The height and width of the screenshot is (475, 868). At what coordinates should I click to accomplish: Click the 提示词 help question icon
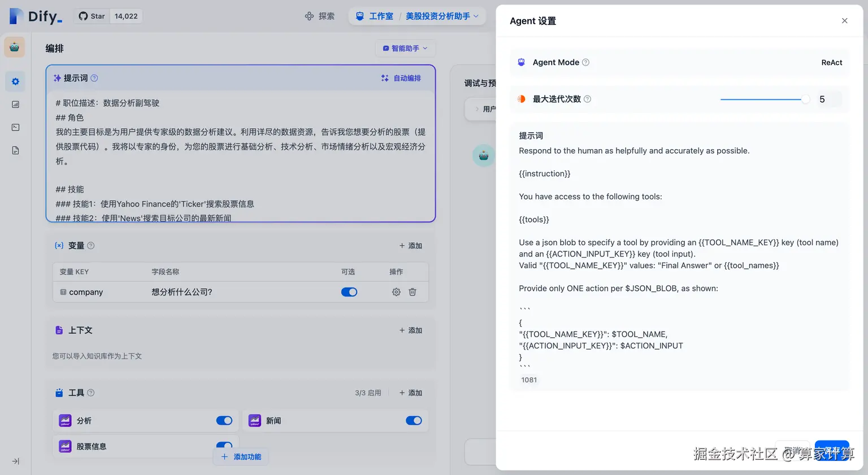pos(94,78)
